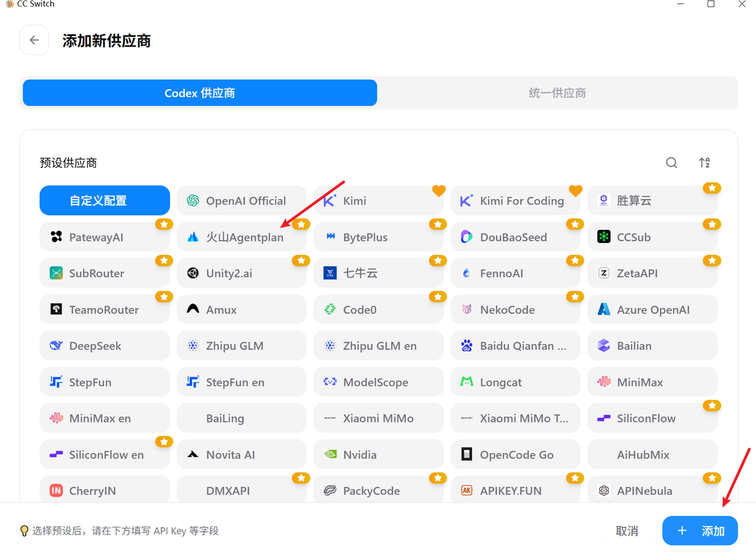The height and width of the screenshot is (555, 756).
Task: Select APINebula provider
Action: (652, 489)
